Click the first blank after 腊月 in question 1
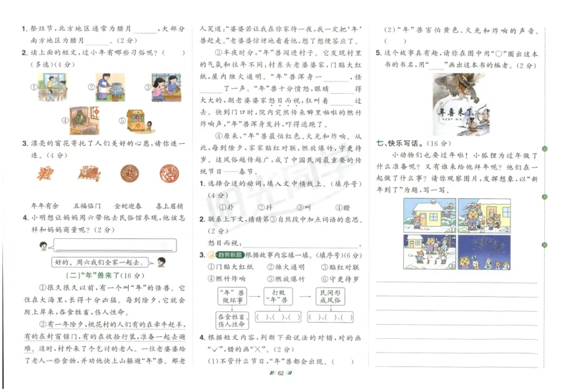The height and width of the screenshot is (392, 572). (145, 29)
